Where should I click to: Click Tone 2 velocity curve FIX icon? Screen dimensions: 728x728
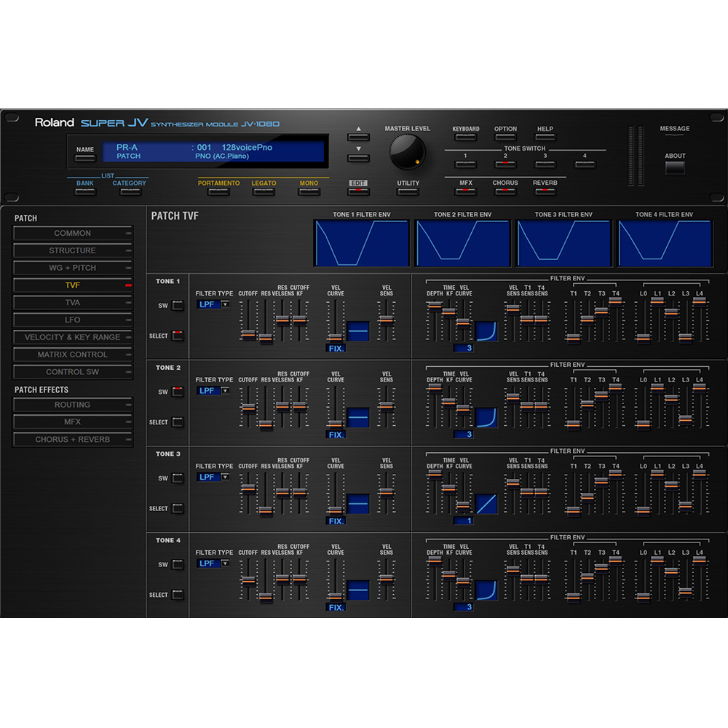[x=358, y=417]
